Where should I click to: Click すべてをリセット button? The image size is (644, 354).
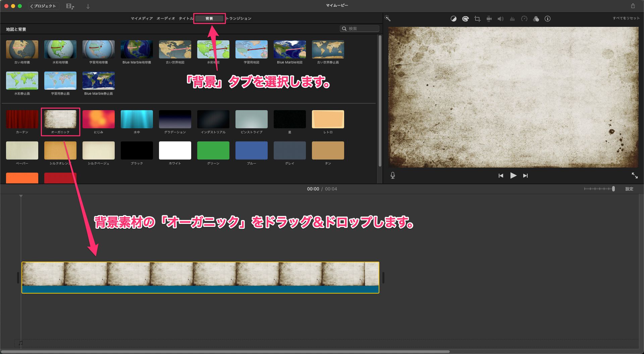click(x=626, y=18)
